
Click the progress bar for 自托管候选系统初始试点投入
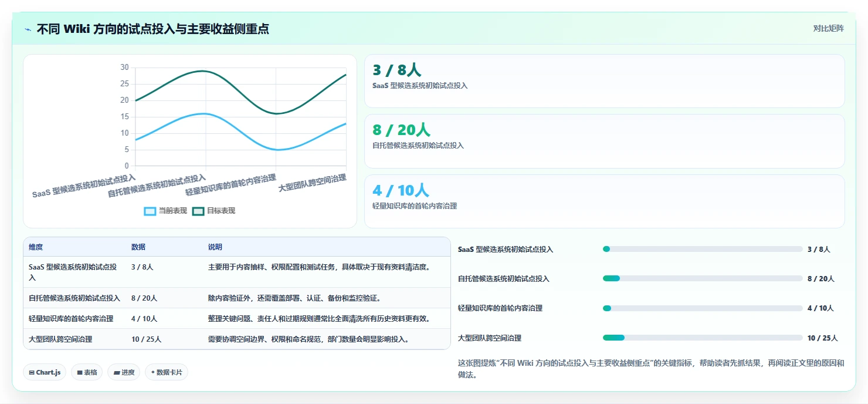click(x=703, y=278)
